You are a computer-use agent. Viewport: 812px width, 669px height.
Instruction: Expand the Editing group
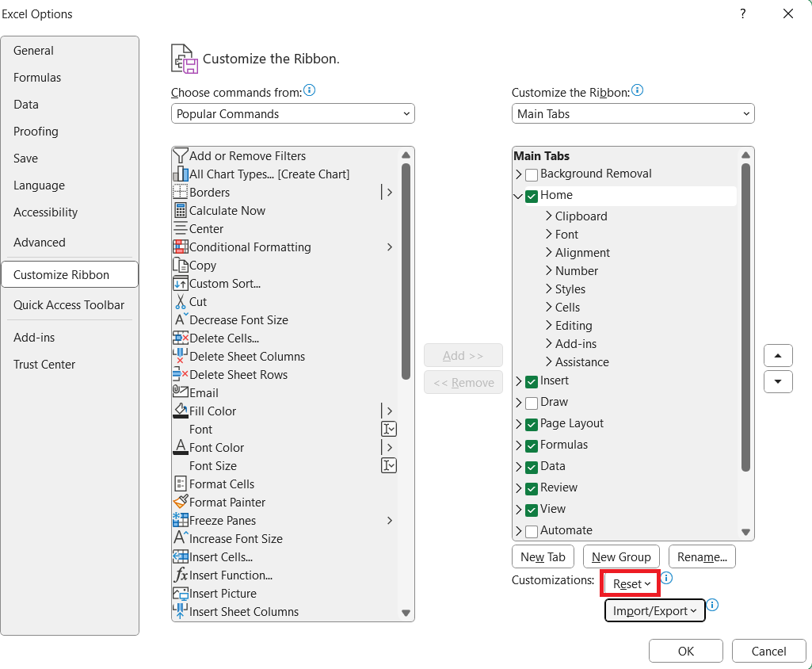[x=549, y=325]
